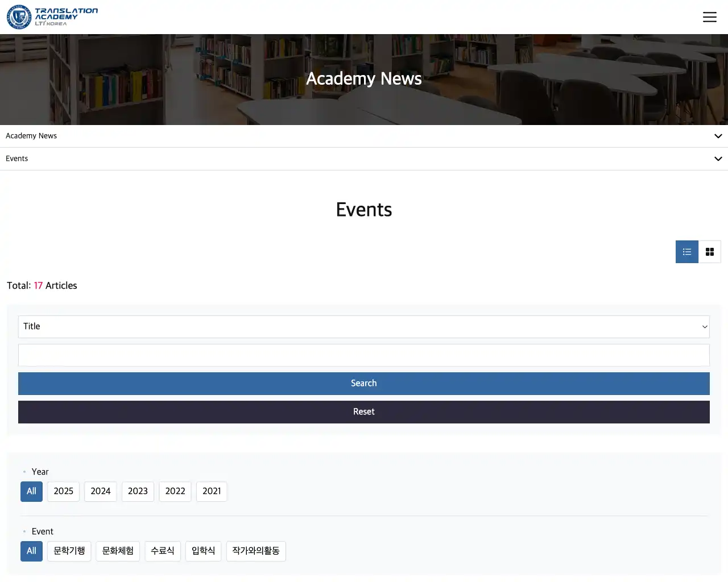The height and width of the screenshot is (582, 728).
Task: Select All in the Event filter
Action: pyautogui.click(x=31, y=551)
